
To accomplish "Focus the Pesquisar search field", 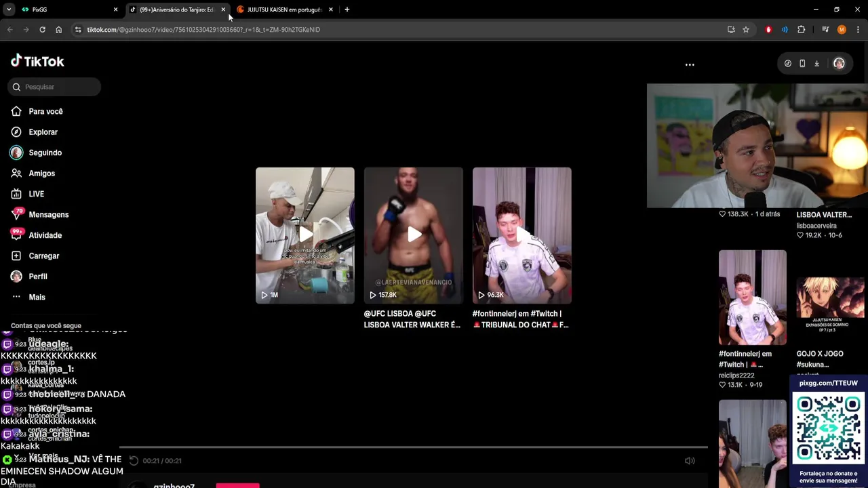I will pyautogui.click(x=55, y=87).
